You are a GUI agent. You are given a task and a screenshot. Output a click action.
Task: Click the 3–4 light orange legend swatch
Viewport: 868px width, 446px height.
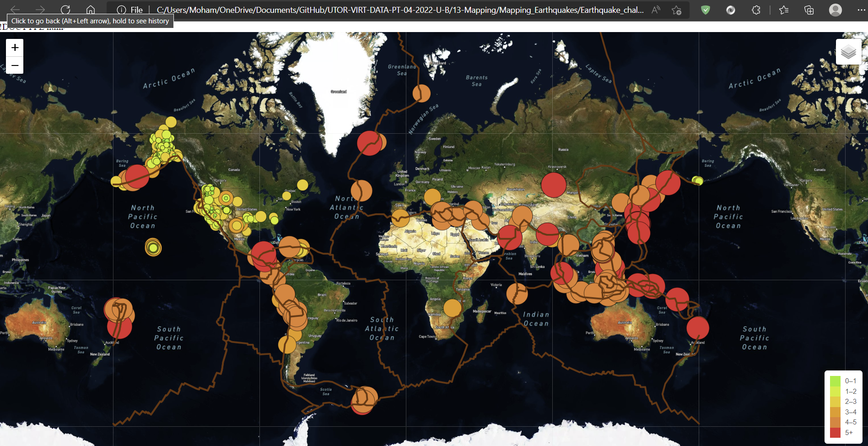836,412
